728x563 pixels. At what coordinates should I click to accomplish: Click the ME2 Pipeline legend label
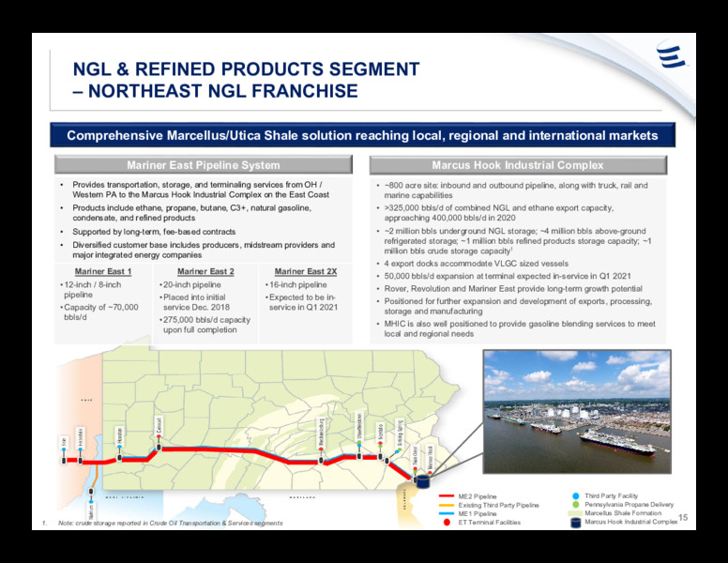[478, 496]
